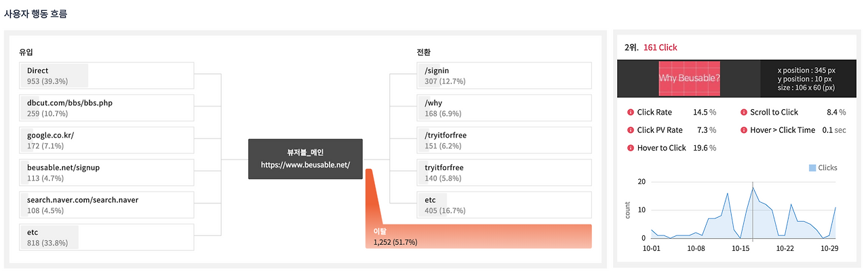Open the central 뷰저블_메인 page node
The height and width of the screenshot is (272, 868).
(305, 159)
